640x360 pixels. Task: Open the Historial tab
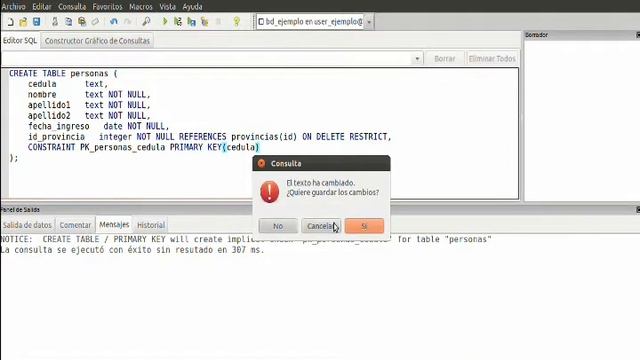(x=151, y=225)
